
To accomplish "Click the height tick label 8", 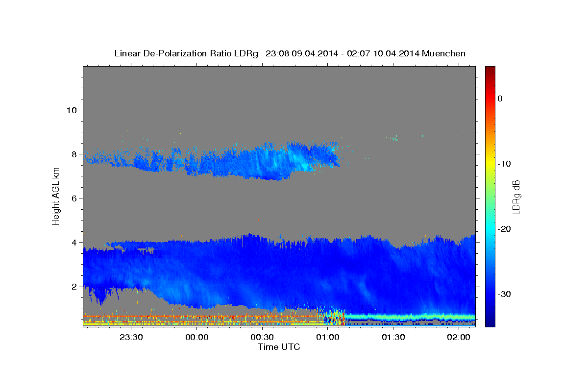I will coord(74,154).
